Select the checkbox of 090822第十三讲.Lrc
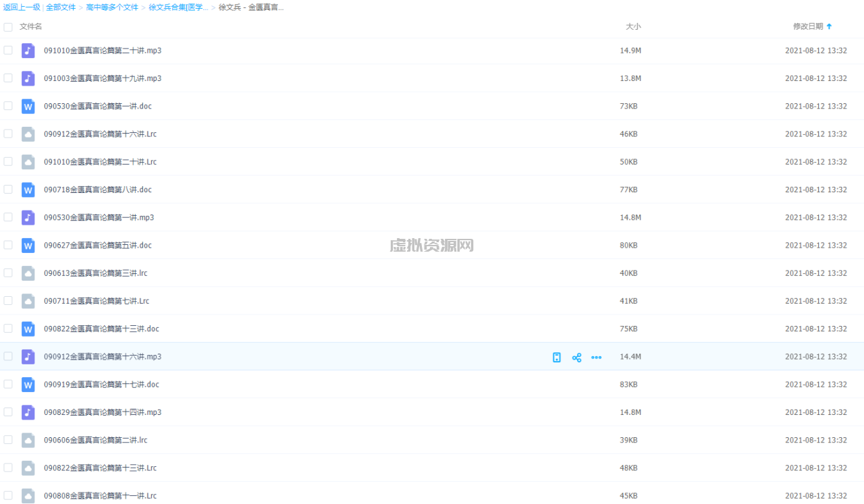864x504 pixels. pos(8,468)
